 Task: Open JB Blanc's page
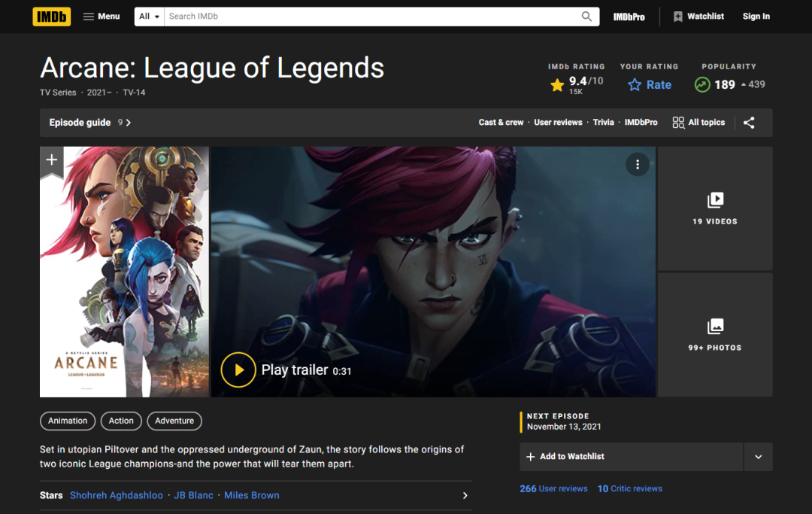tap(194, 495)
